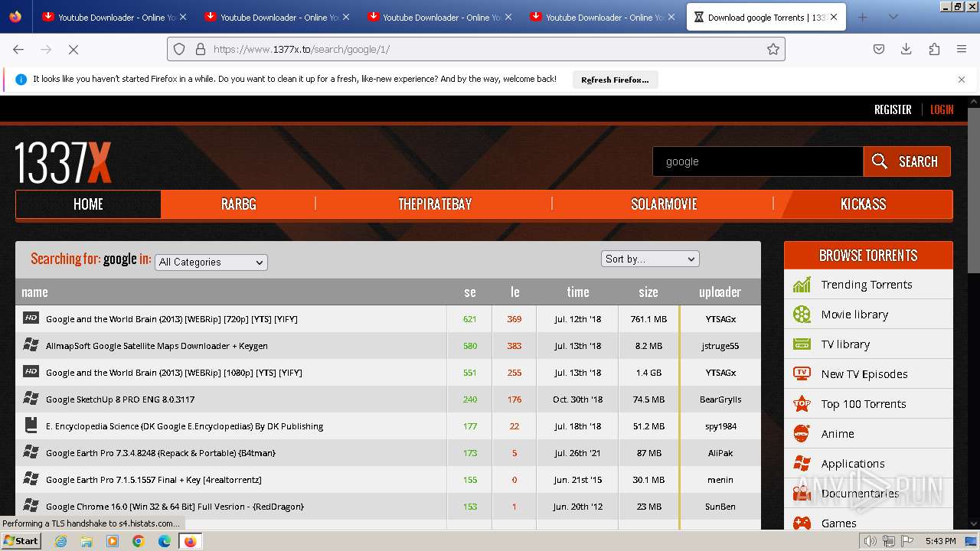The width and height of the screenshot is (980, 551).
Task: Dismiss the Refresh Firefox notification bar
Action: tap(962, 80)
